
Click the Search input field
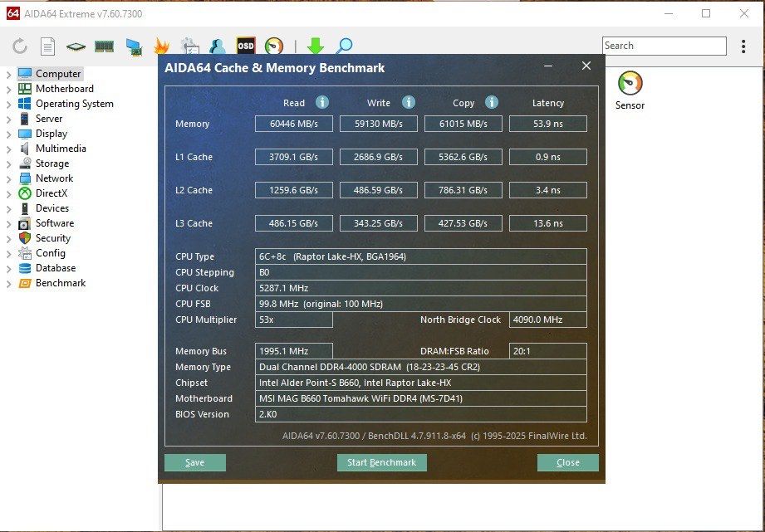click(664, 46)
